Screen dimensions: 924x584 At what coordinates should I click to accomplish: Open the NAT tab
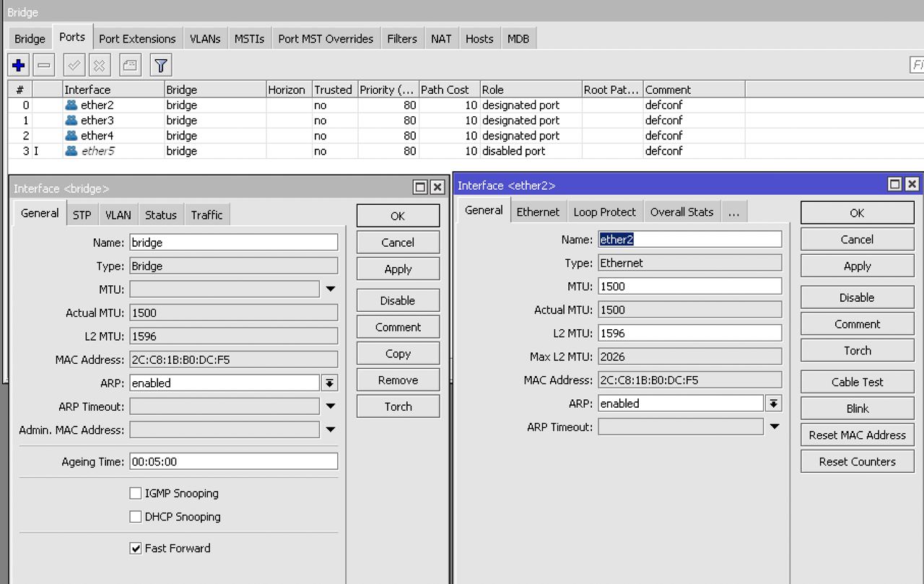tap(441, 38)
